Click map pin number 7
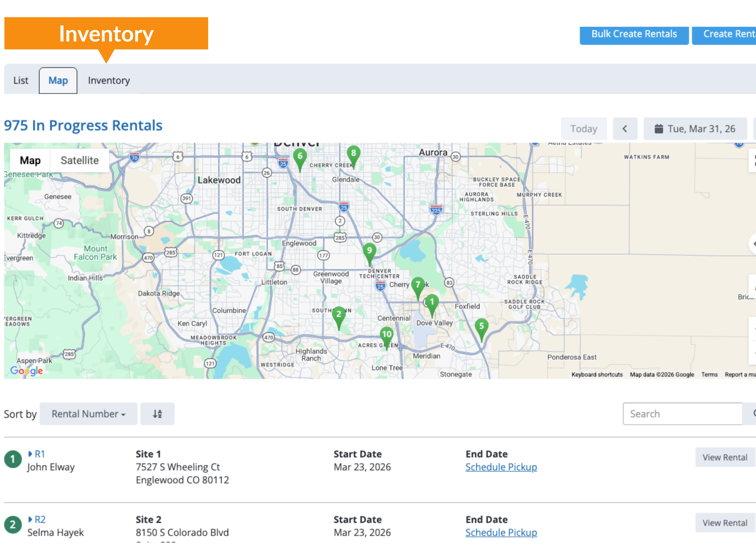Viewport: 756px width, 560px height. pos(418,285)
